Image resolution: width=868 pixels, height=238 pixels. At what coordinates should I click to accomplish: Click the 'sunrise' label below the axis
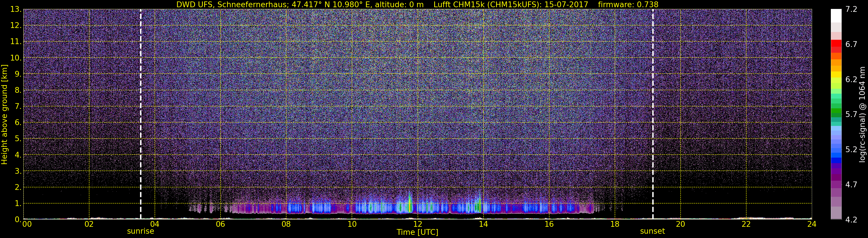point(141,231)
